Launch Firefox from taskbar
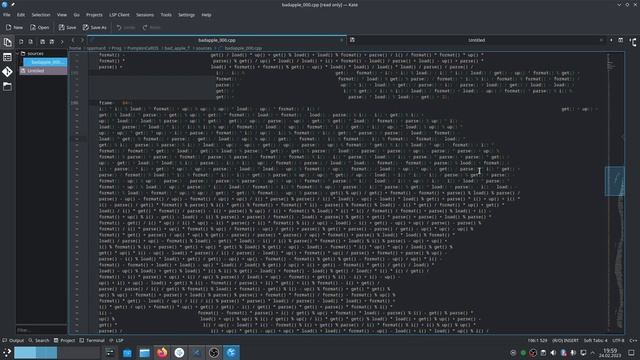This screenshot has height=360, width=640. [162, 353]
